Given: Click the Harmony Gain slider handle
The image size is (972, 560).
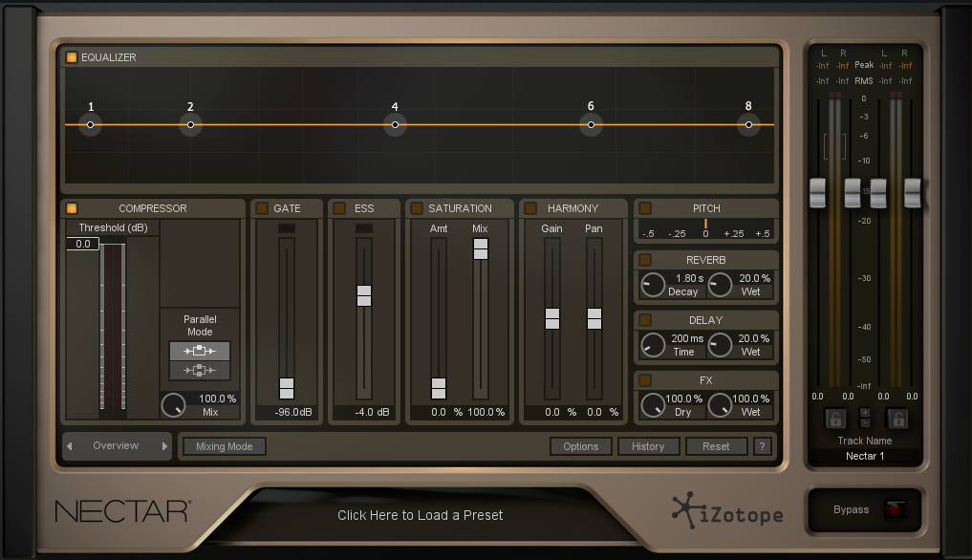Looking at the screenshot, I should pos(552,319).
